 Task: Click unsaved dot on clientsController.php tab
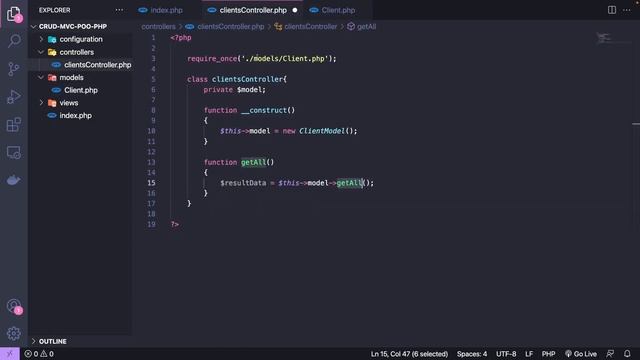tap(295, 10)
